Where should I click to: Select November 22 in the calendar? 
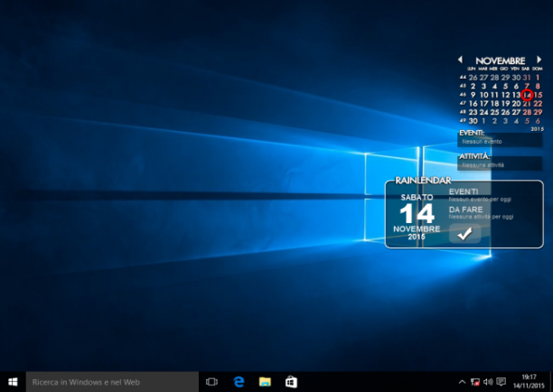point(538,103)
